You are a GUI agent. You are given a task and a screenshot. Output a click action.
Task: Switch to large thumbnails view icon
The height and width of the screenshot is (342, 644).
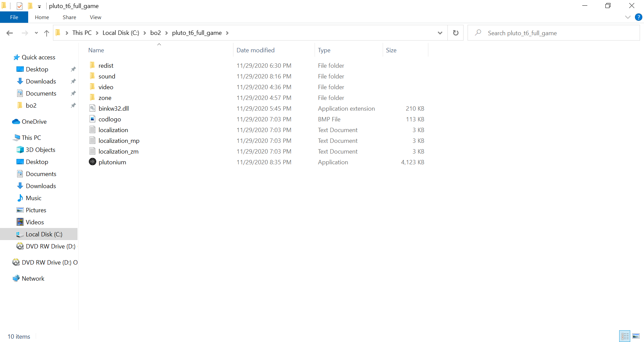click(x=636, y=336)
